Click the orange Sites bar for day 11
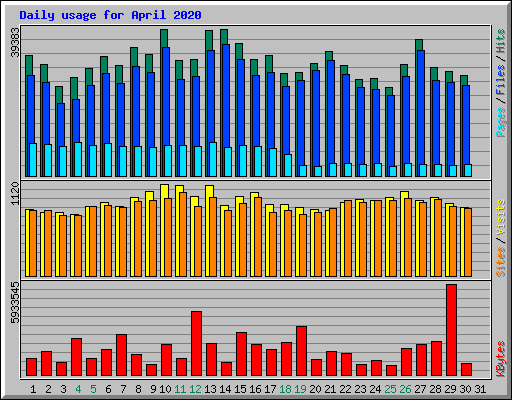This screenshot has height=400, width=512. tap(183, 234)
